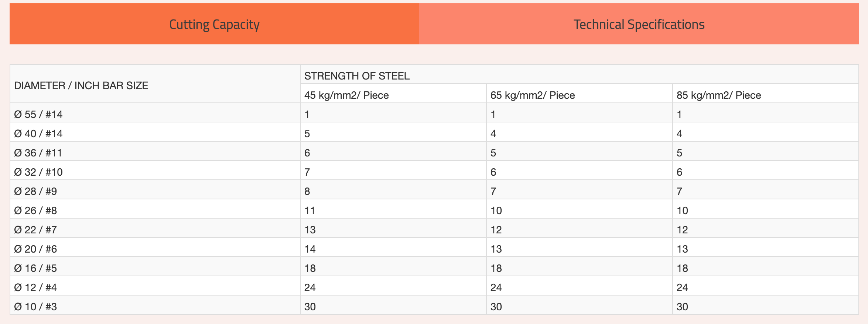Click the Ø 10 / #3 row label
868x324 pixels.
coord(35,307)
